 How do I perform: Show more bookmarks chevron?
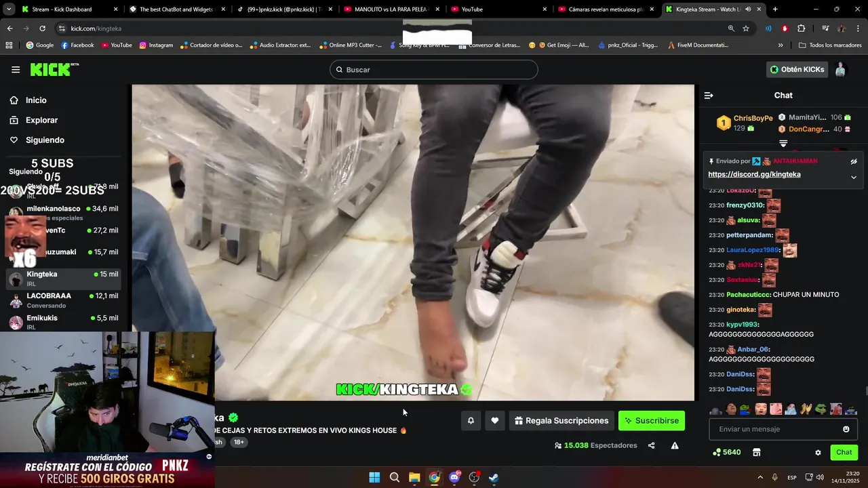tap(781, 45)
